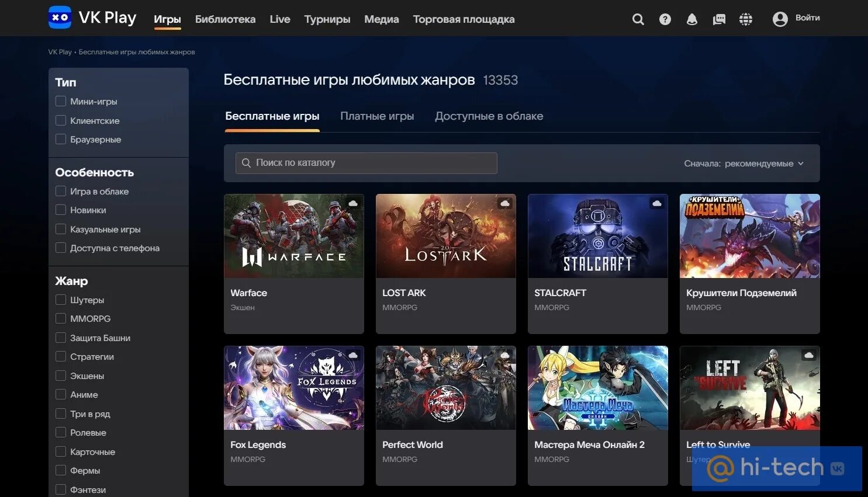The image size is (868, 497).
Task: Open the help question mark icon
Action: [665, 19]
